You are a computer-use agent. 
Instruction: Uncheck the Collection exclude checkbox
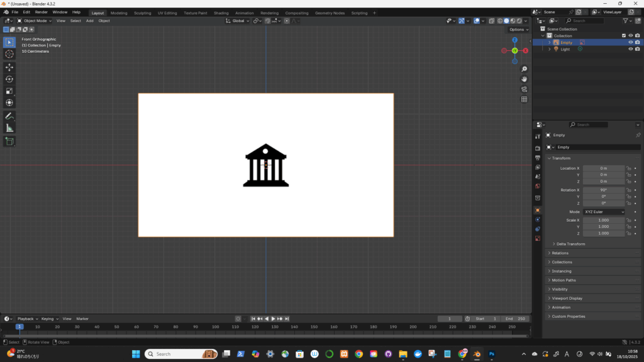pos(623,36)
